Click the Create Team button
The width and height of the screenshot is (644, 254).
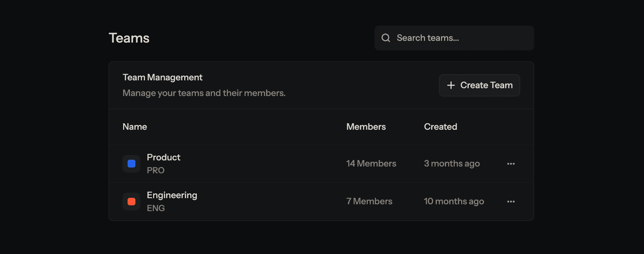(x=479, y=85)
